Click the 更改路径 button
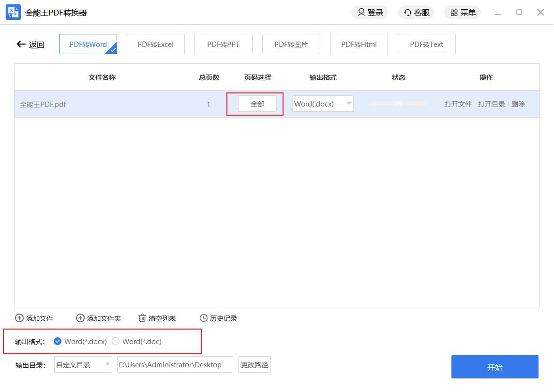554x392 pixels. pos(255,365)
